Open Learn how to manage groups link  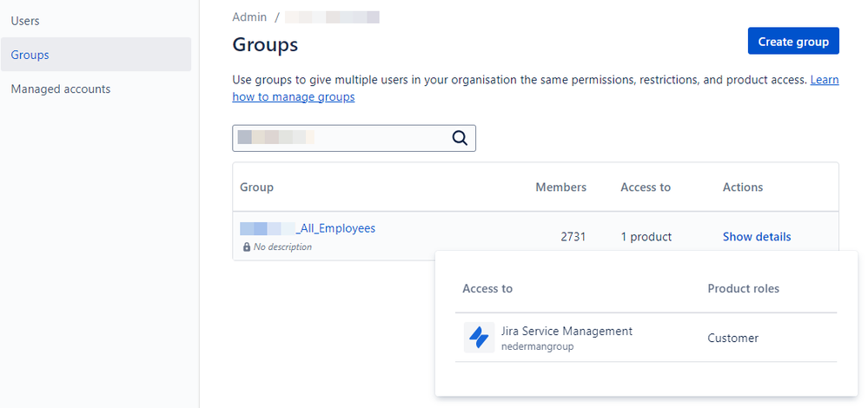pyautogui.click(x=294, y=97)
